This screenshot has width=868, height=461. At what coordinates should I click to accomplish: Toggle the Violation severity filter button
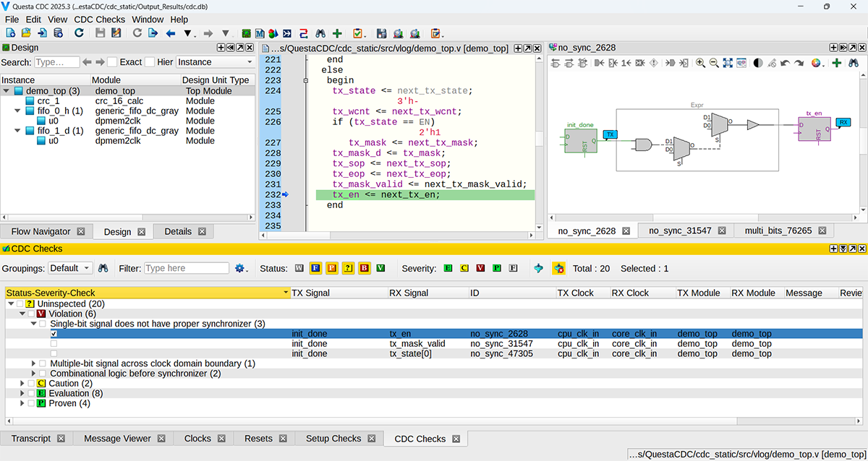480,268
